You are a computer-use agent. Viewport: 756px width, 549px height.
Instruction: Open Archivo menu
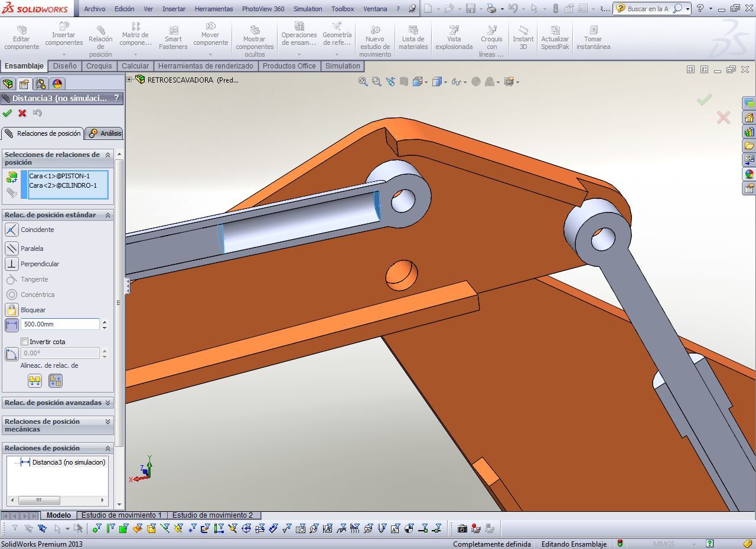click(x=94, y=9)
